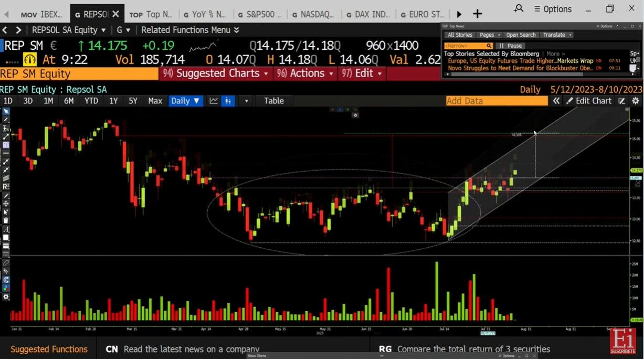
Task: Select the move annotations tool
Action: click(x=6, y=204)
